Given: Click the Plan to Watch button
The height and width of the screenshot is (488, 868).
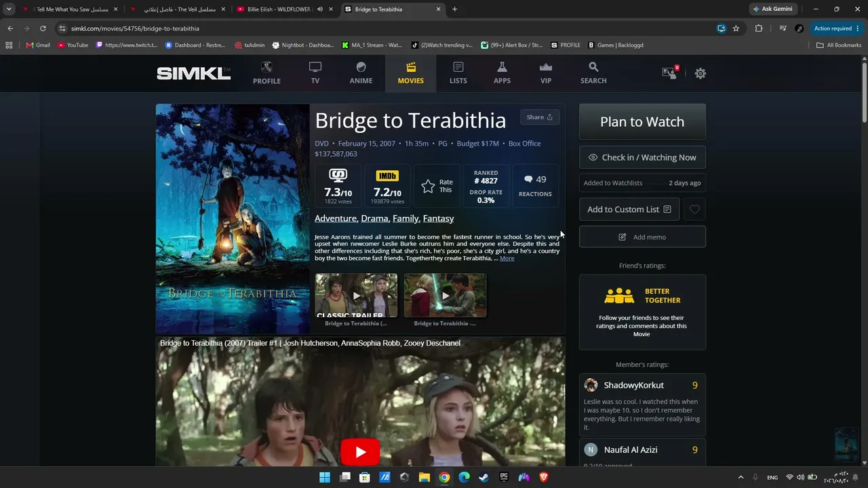Looking at the screenshot, I should (642, 122).
